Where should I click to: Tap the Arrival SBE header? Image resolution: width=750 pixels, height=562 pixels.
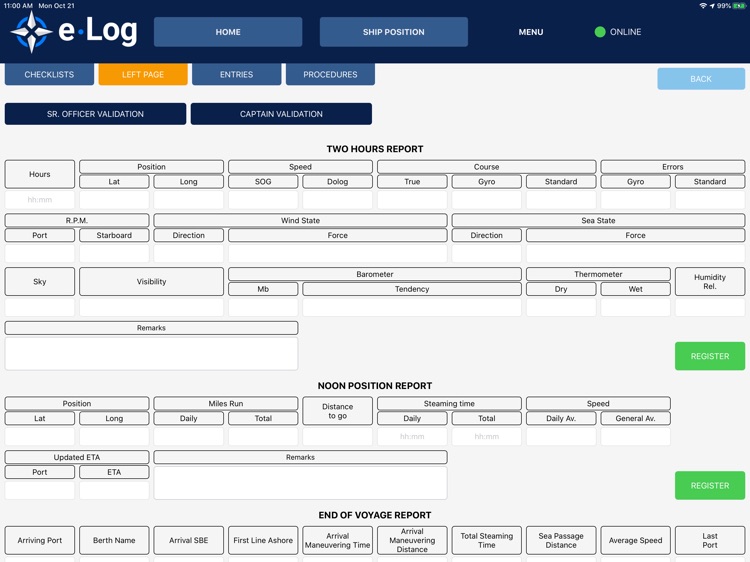click(x=188, y=540)
